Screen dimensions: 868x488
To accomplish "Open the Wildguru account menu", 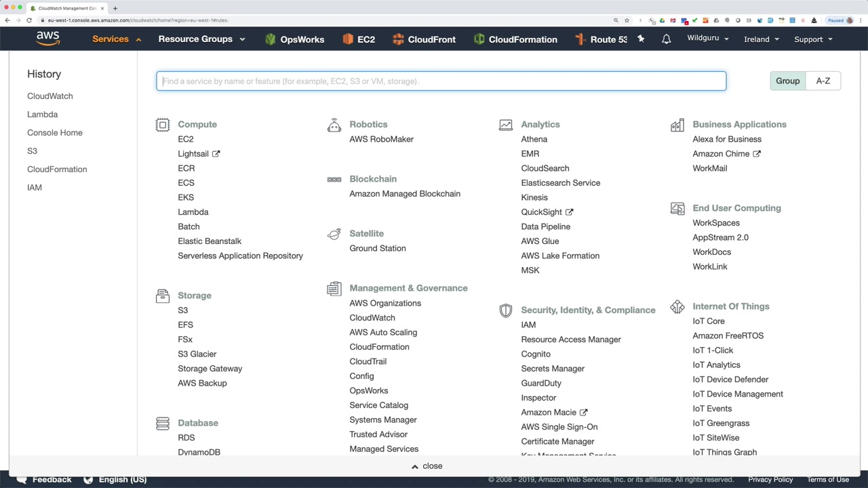I will tap(707, 39).
